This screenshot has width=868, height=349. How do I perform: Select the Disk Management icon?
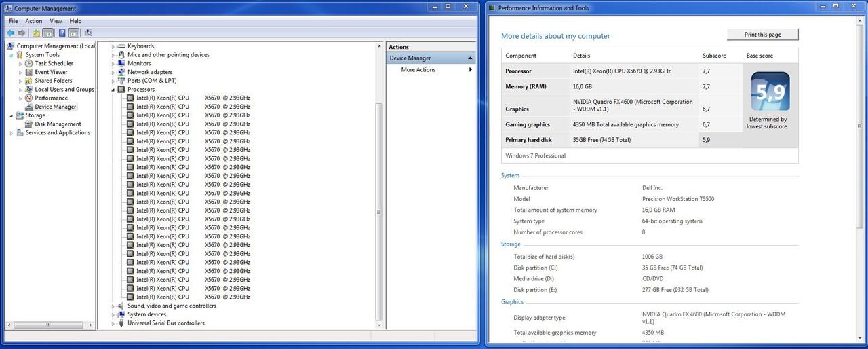coord(29,124)
